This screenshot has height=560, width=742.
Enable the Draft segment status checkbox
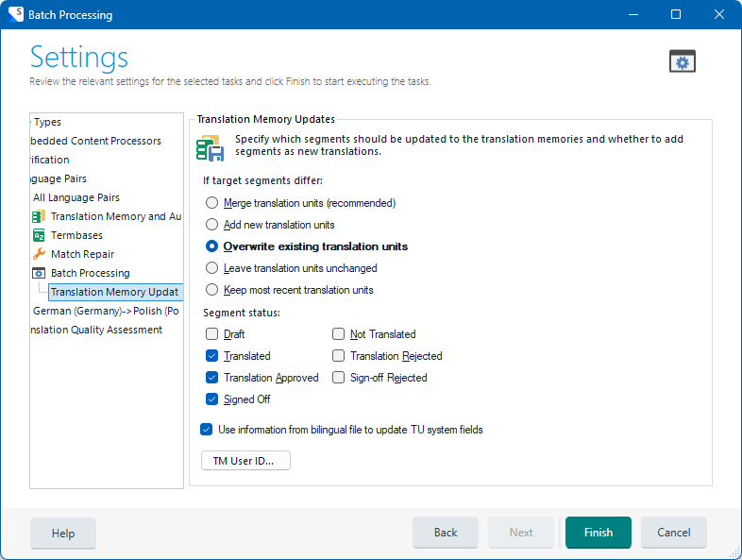pyautogui.click(x=212, y=334)
